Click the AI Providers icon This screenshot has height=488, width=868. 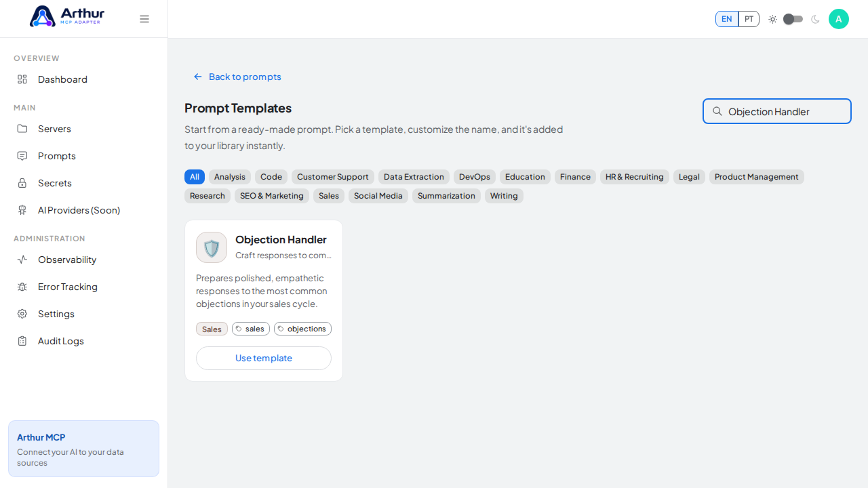click(x=22, y=210)
